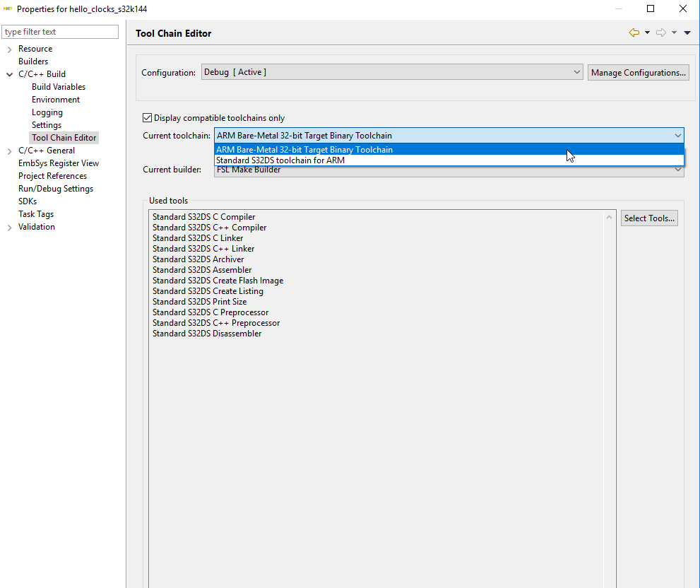Image resolution: width=700 pixels, height=588 pixels.
Task: Select Standard S32DS Disassembler in list
Action: point(207,334)
